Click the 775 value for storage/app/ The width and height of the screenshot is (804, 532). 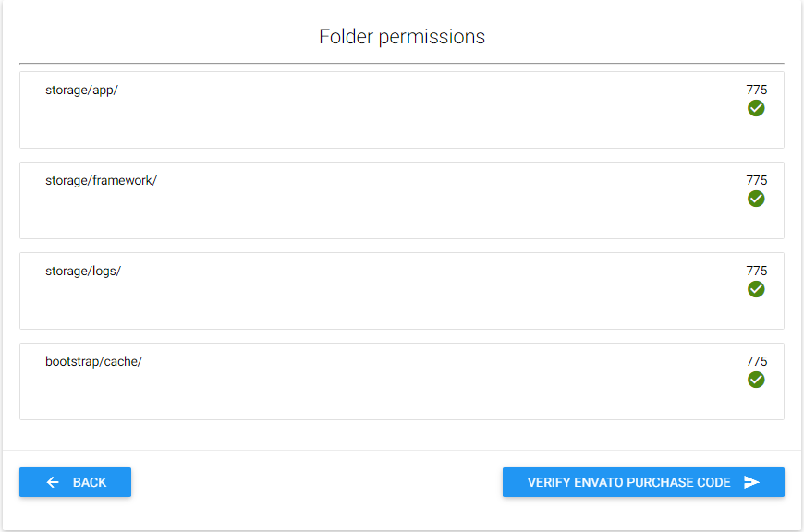click(757, 90)
